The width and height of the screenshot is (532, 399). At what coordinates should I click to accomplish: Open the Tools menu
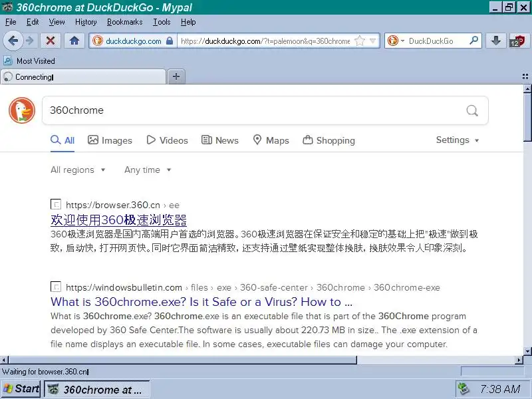[x=162, y=22]
